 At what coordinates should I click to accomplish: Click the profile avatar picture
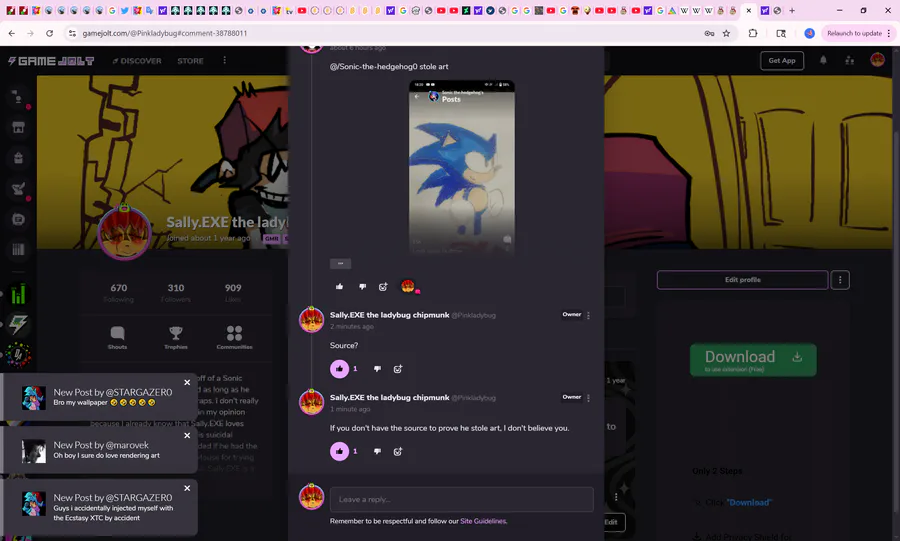tap(125, 232)
